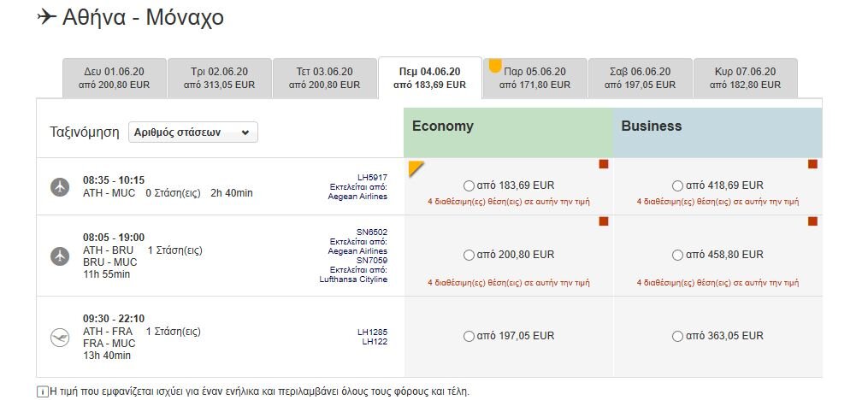868x400 pixels.
Task: Click yellow best-price corner marker on Economy 183,69
Action: click(x=416, y=168)
